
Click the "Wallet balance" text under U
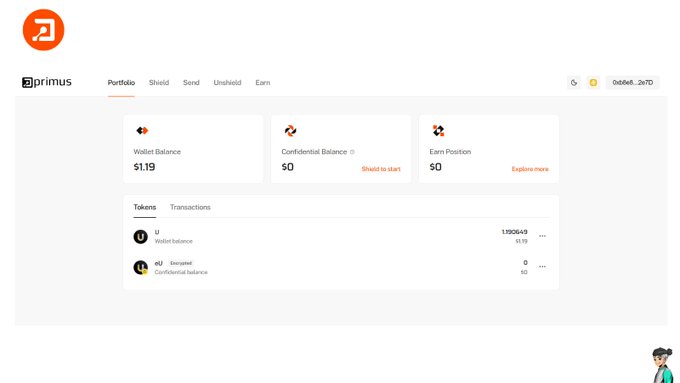click(x=173, y=241)
